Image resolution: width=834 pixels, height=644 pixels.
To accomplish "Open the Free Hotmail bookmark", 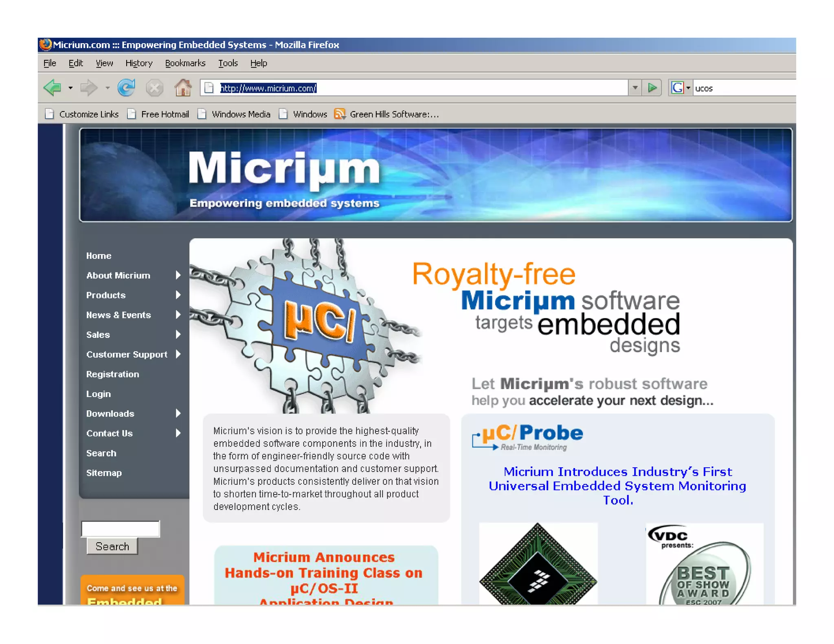I will (158, 114).
